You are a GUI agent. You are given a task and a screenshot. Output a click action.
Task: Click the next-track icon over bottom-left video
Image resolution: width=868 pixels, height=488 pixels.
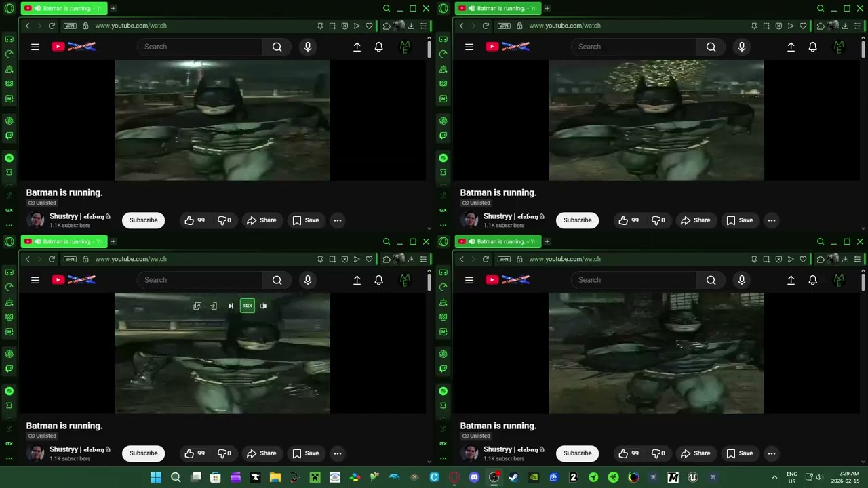231,306
